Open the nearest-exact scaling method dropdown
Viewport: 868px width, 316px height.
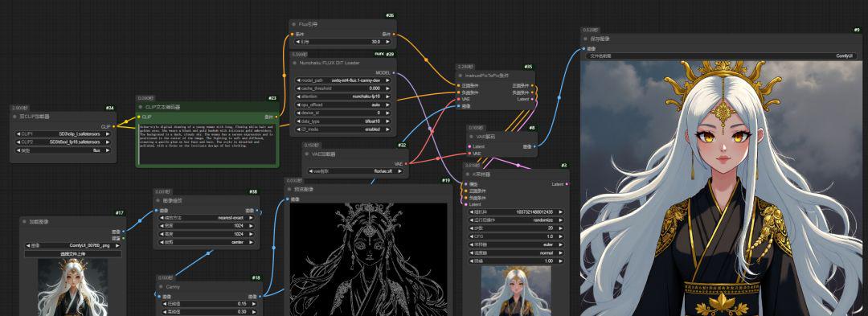pos(206,218)
